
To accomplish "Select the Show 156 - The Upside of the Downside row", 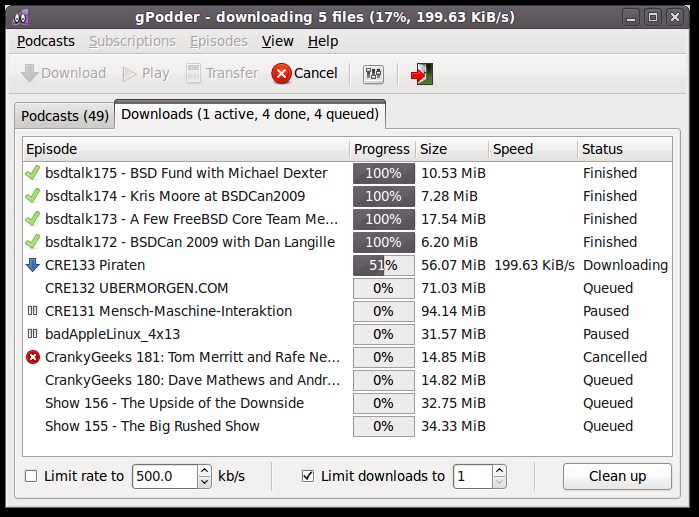I will click(x=347, y=403).
